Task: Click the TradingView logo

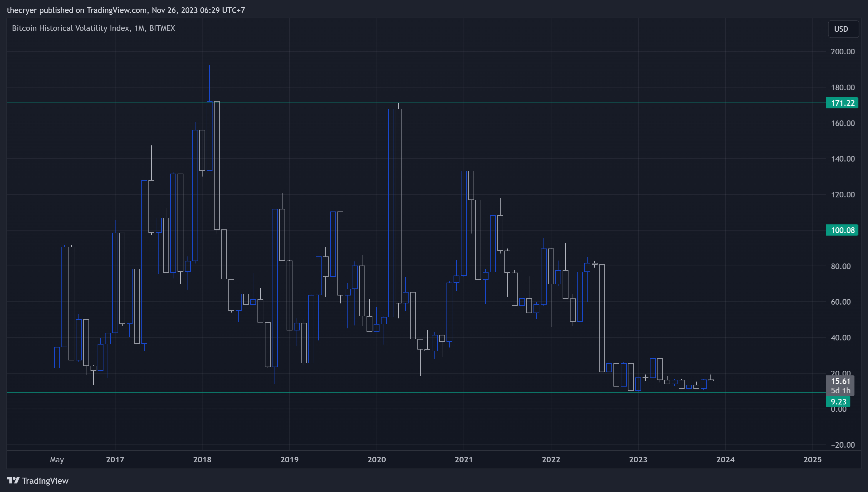Action: [38, 481]
